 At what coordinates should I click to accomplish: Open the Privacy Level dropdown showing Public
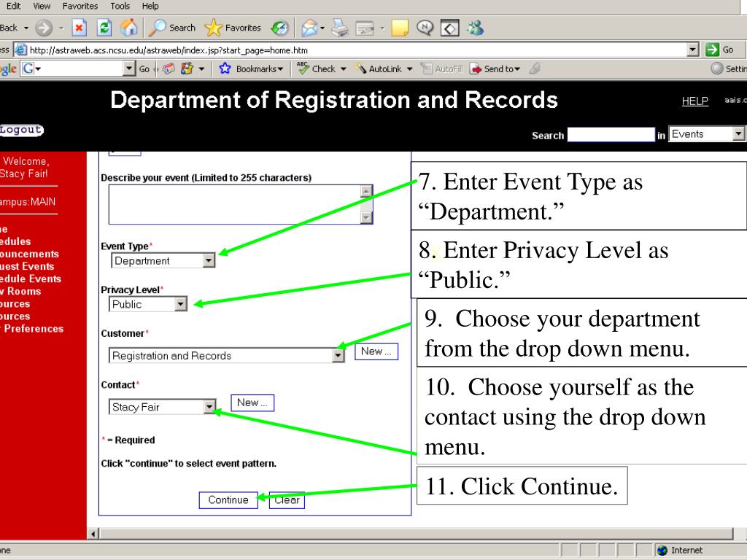(181, 304)
